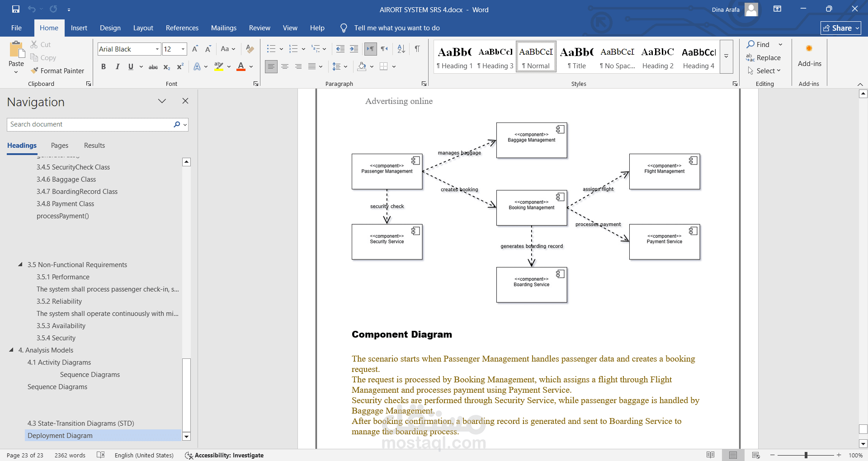This screenshot has width=868, height=461.
Task: Open the Save icon in title bar
Action: (x=16, y=9)
